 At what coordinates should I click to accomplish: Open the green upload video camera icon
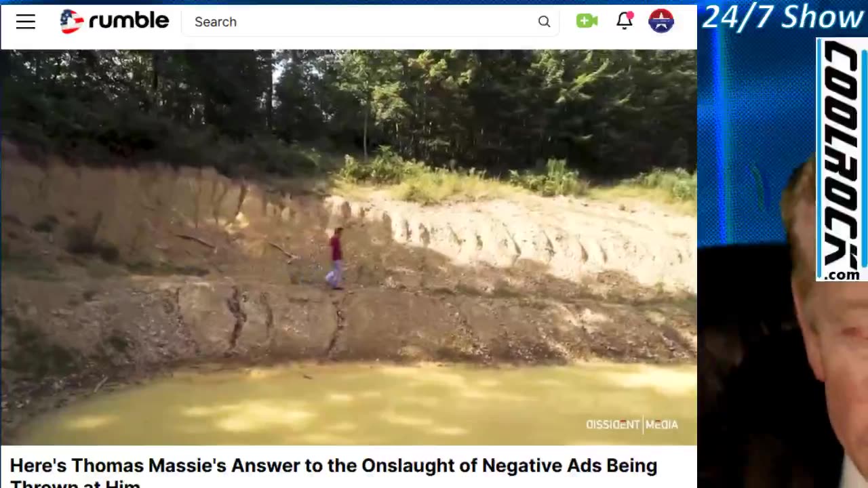pyautogui.click(x=587, y=21)
